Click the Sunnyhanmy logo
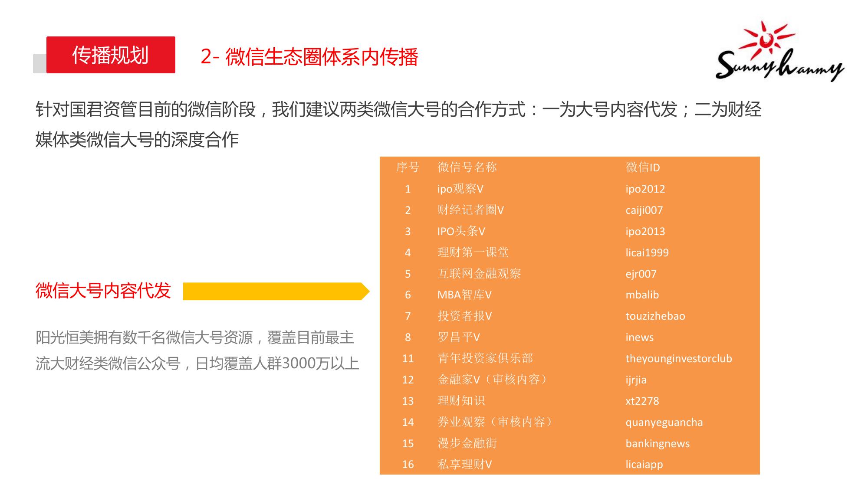This screenshot has height=488, width=868. (779, 51)
